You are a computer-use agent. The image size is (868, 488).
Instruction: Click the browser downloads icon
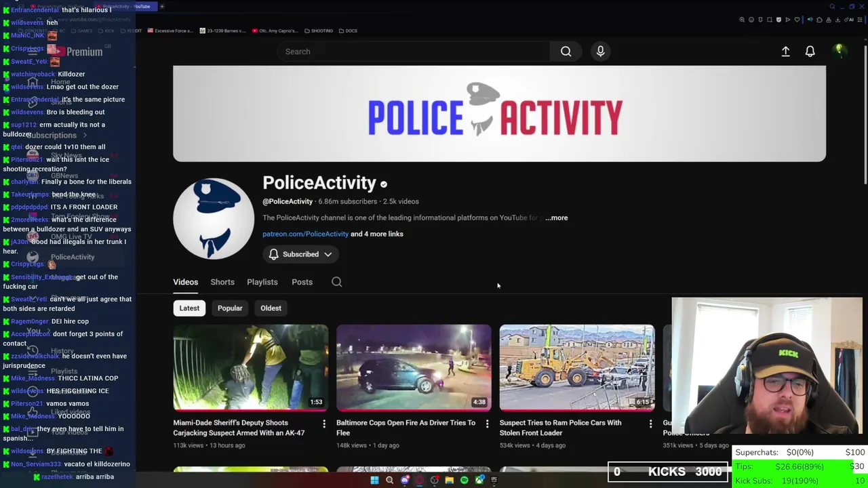tap(837, 20)
